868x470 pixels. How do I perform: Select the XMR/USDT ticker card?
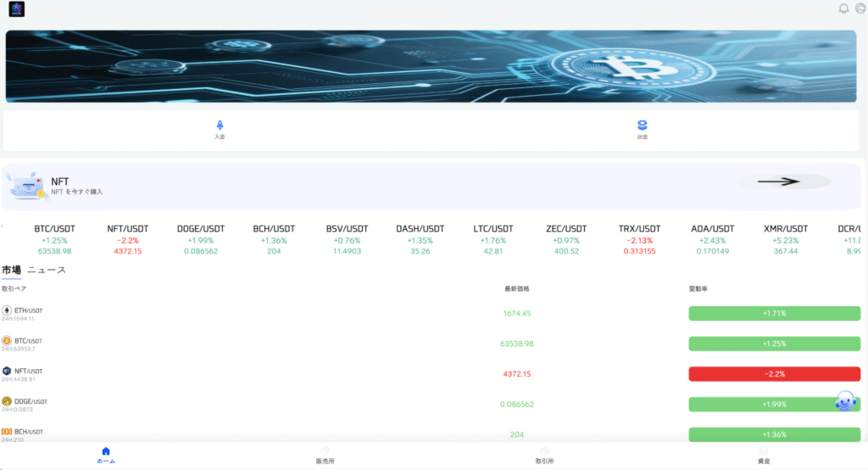(786, 239)
